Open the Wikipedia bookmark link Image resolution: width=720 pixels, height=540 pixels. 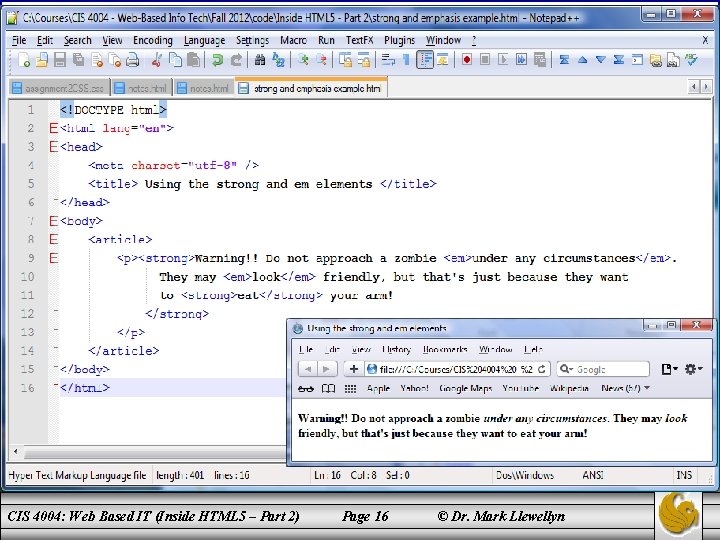569,388
